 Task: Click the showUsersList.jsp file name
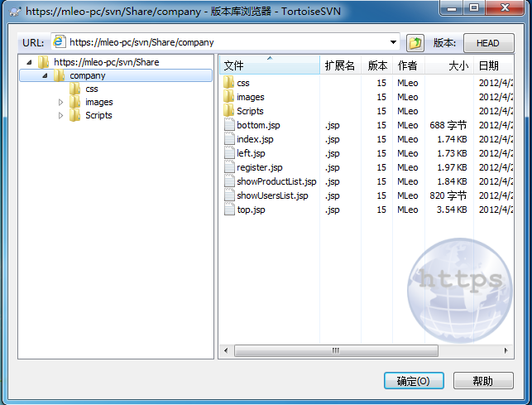[272, 195]
